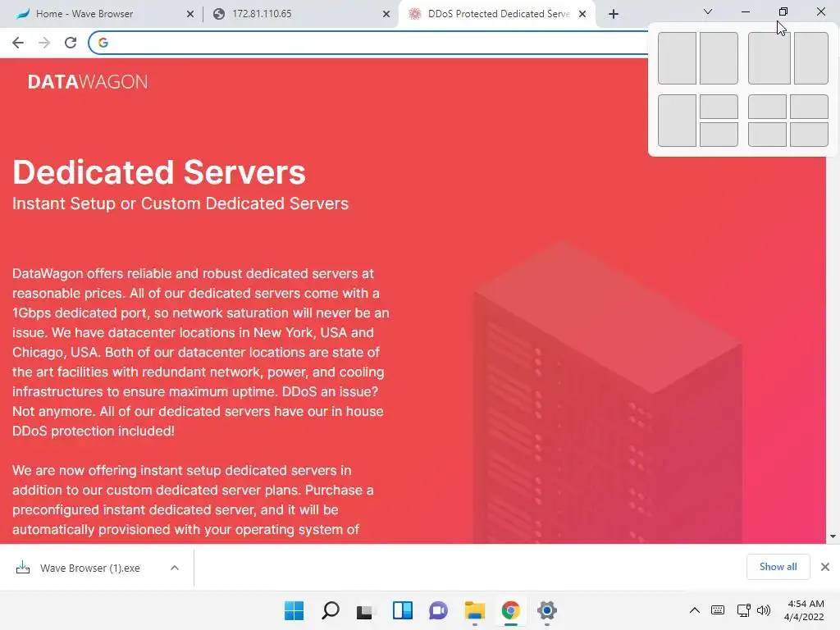Click the Google icon in the address bar
Viewport: 840px width, 630px height.
point(103,43)
